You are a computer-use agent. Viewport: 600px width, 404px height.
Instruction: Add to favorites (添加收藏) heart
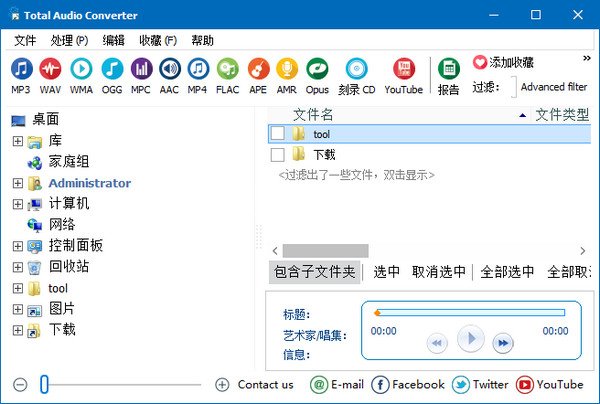[x=480, y=62]
